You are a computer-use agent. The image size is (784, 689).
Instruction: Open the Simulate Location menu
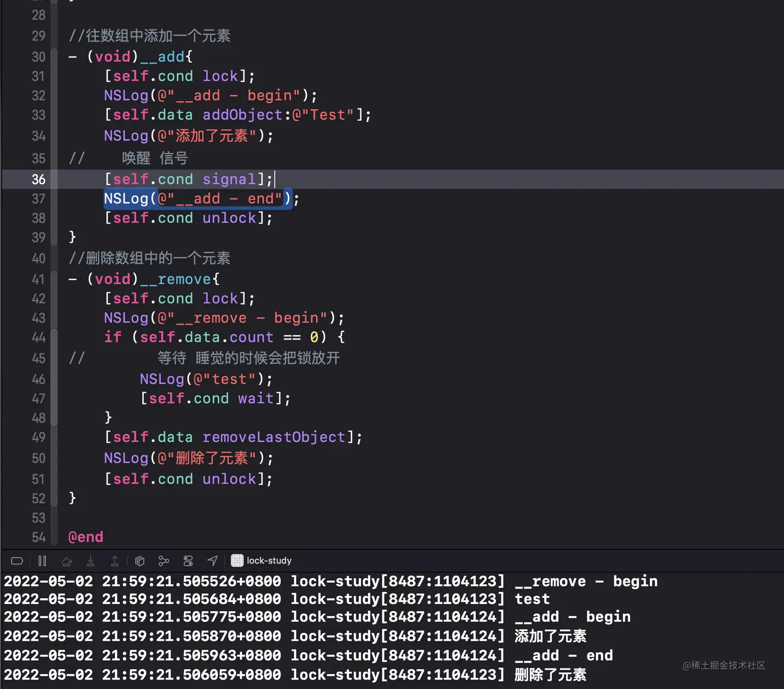[213, 560]
